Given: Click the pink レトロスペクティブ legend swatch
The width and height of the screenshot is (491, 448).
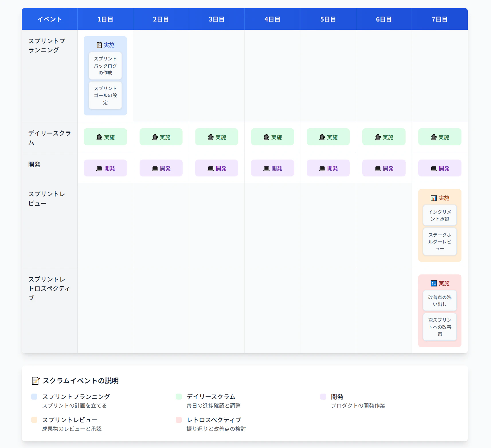Looking at the screenshot, I should (179, 420).
